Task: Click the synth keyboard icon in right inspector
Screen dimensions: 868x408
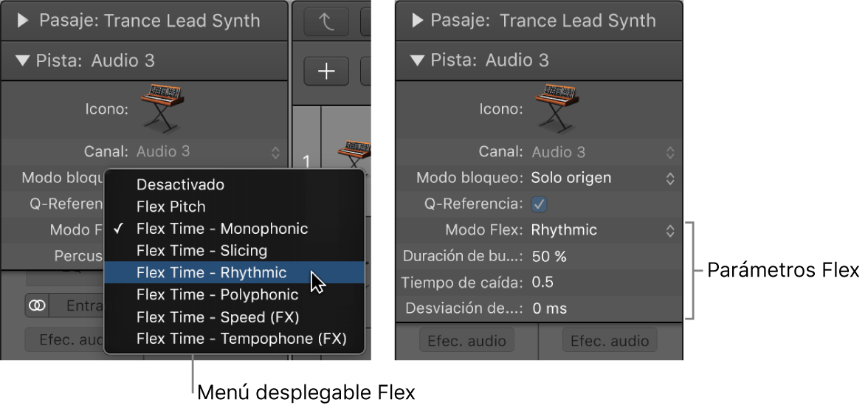Action: 557,108
